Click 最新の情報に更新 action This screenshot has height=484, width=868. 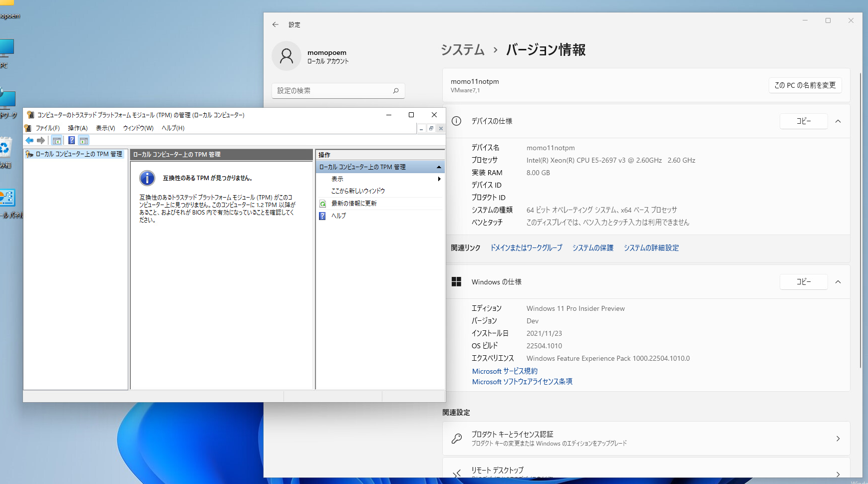pos(354,204)
